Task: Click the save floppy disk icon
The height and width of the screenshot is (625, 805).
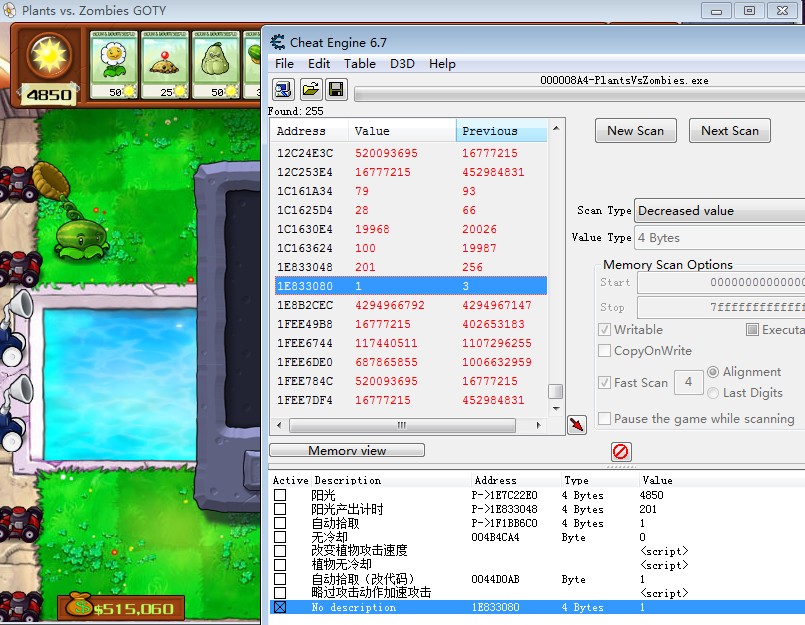Action: tap(336, 89)
